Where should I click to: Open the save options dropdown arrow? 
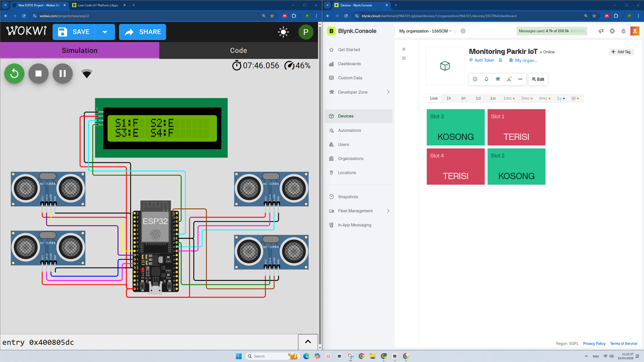click(x=105, y=32)
